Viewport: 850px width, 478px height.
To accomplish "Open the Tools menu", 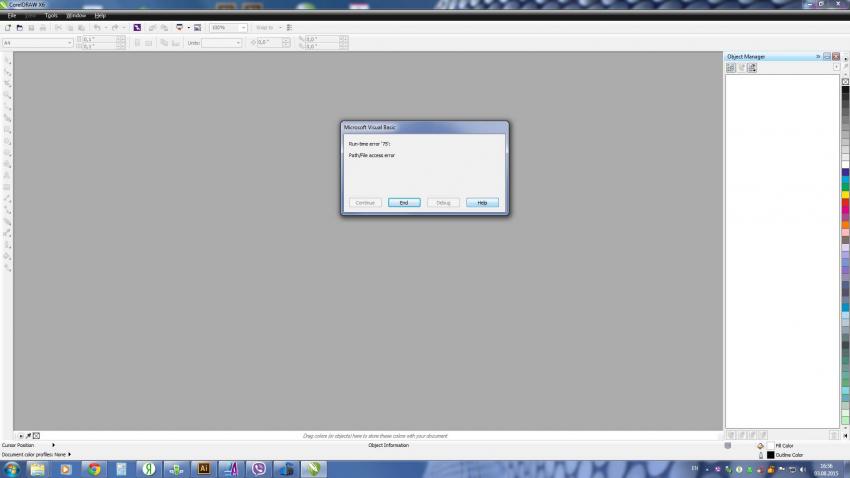I will [x=50, y=16].
